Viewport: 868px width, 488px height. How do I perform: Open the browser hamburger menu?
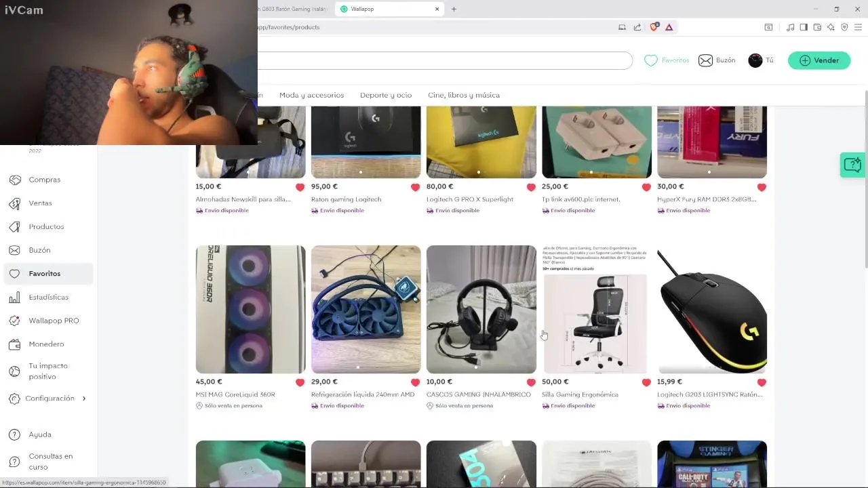[858, 27]
